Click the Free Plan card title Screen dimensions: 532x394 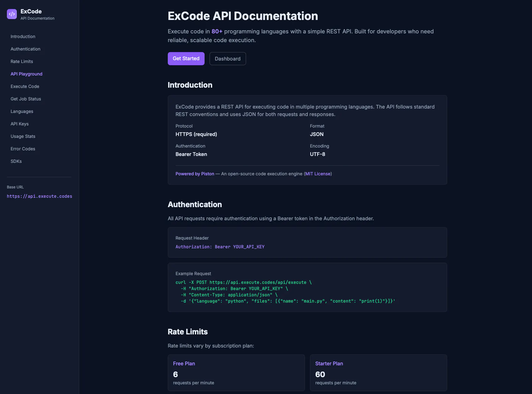coord(184,363)
